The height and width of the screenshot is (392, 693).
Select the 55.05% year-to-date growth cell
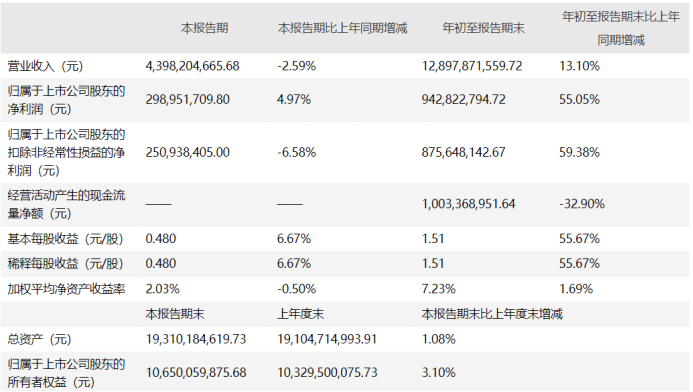click(579, 99)
